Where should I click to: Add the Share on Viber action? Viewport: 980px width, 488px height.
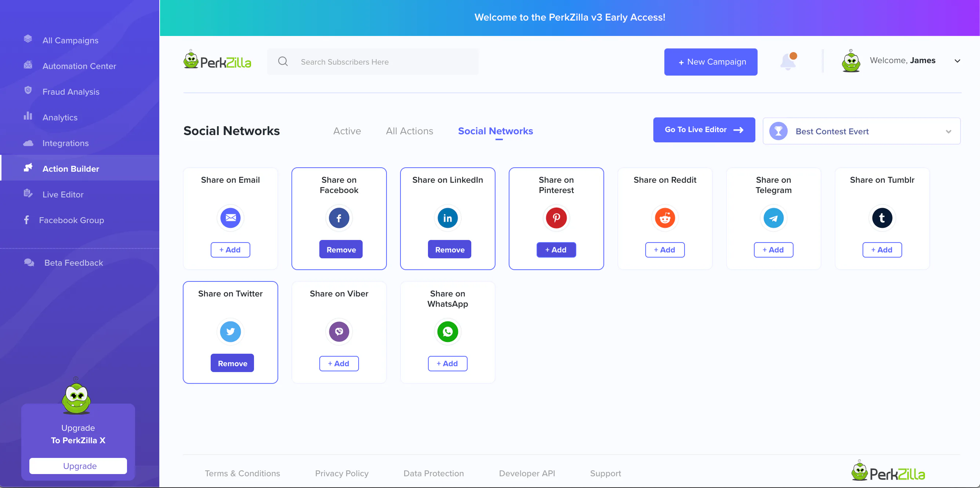(x=338, y=363)
